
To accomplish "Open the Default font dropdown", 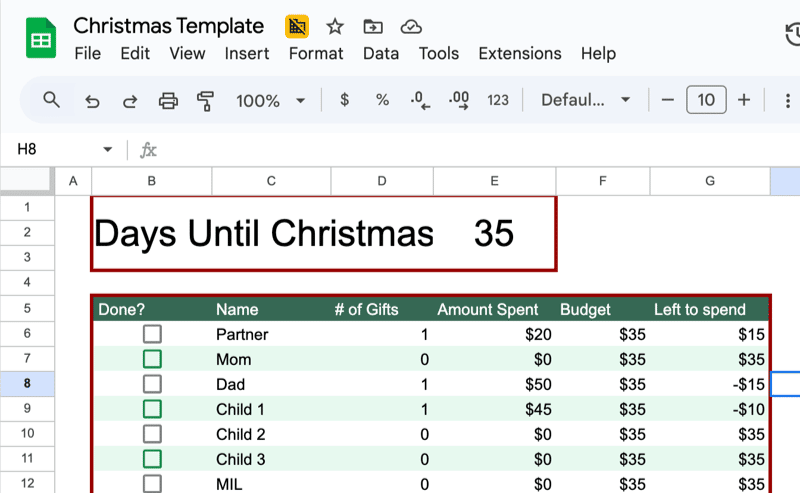I will [585, 100].
